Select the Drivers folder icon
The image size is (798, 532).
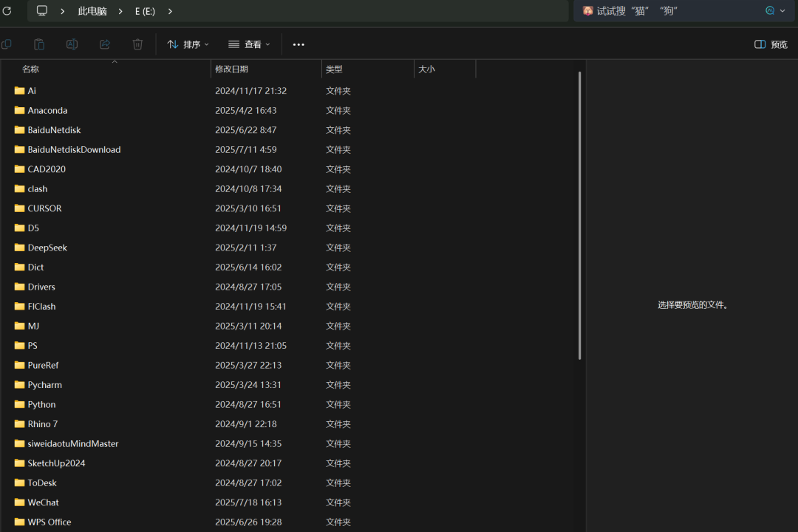click(x=19, y=287)
